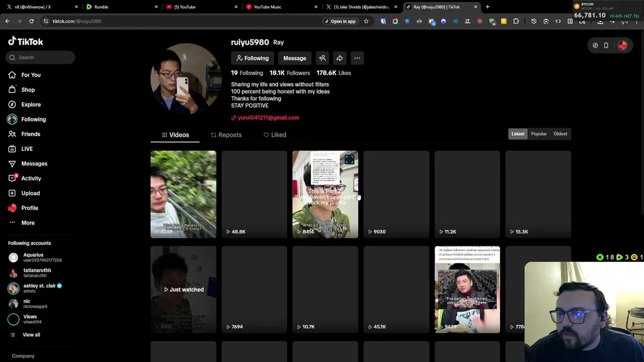
Task: Open the LIVE section
Action: (x=27, y=149)
